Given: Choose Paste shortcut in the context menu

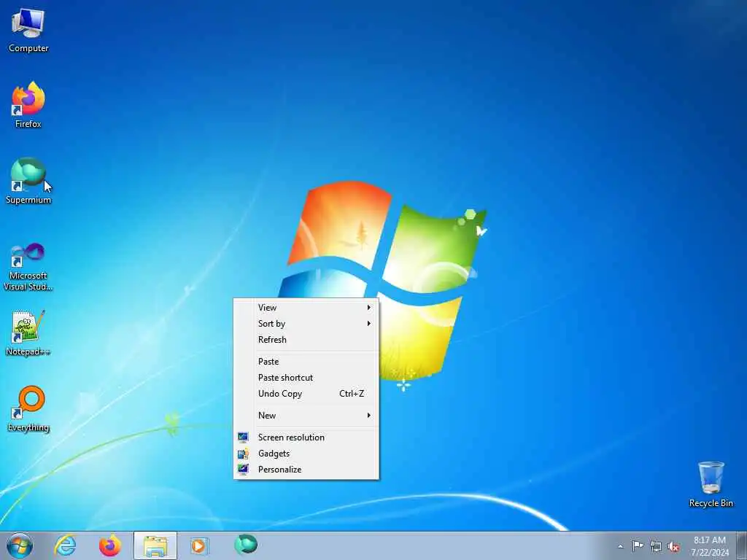Looking at the screenshot, I should 306,378.
